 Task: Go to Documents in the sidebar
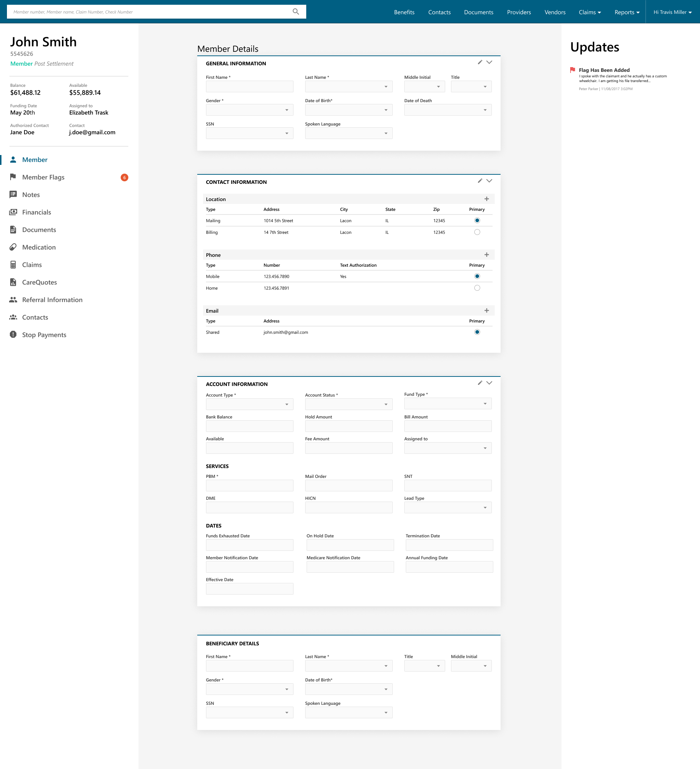tap(39, 229)
